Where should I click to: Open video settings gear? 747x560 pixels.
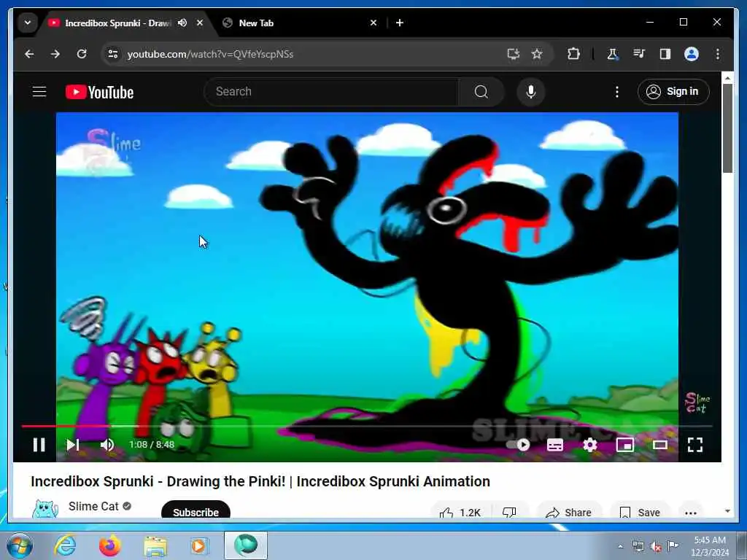click(x=589, y=445)
